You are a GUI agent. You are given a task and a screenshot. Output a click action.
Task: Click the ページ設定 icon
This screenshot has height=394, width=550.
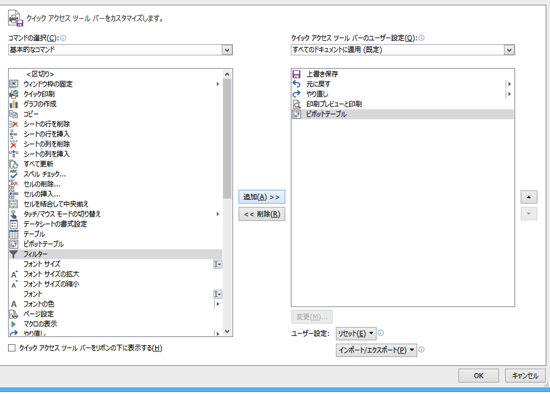pyautogui.click(x=13, y=314)
